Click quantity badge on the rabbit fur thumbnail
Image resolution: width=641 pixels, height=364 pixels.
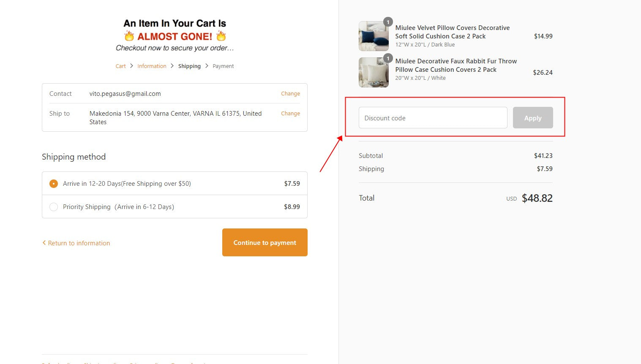[388, 58]
